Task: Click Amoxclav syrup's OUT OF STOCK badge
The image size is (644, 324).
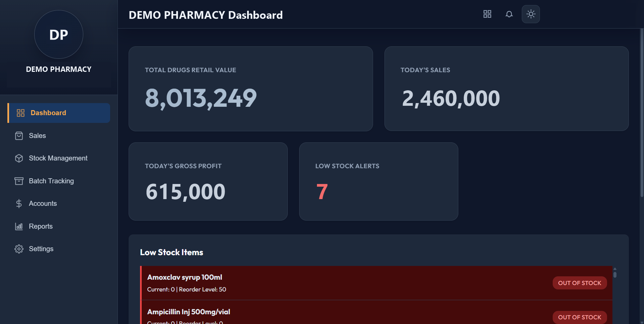Action: click(580, 283)
